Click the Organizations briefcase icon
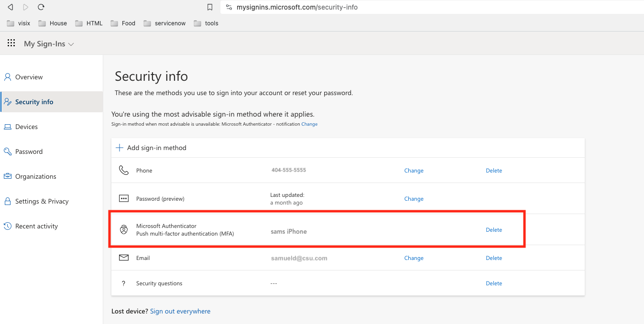This screenshot has height=324, width=644. [x=8, y=176]
